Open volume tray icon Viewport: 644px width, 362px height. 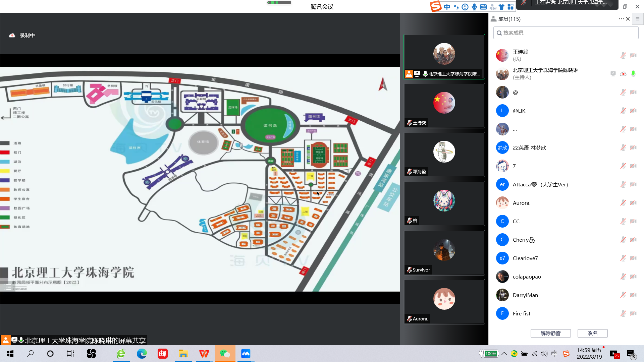(x=544, y=354)
